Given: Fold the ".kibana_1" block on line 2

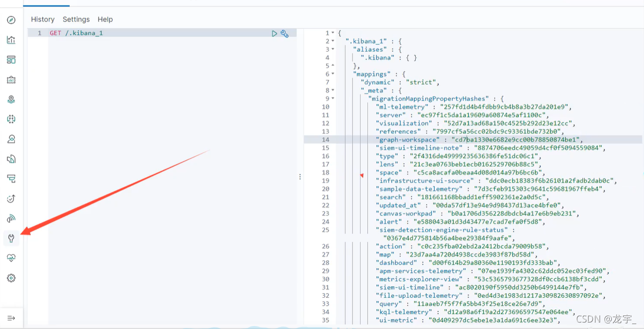Looking at the screenshot, I should [x=333, y=41].
